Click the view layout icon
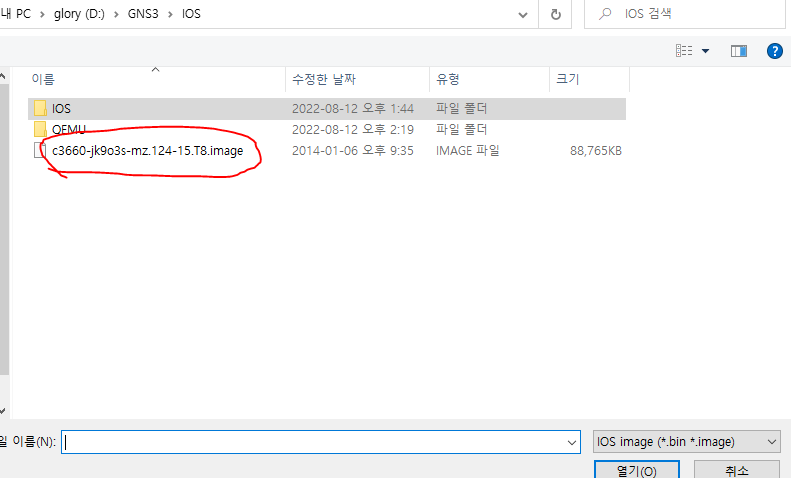This screenshot has height=478, width=791. (x=684, y=50)
